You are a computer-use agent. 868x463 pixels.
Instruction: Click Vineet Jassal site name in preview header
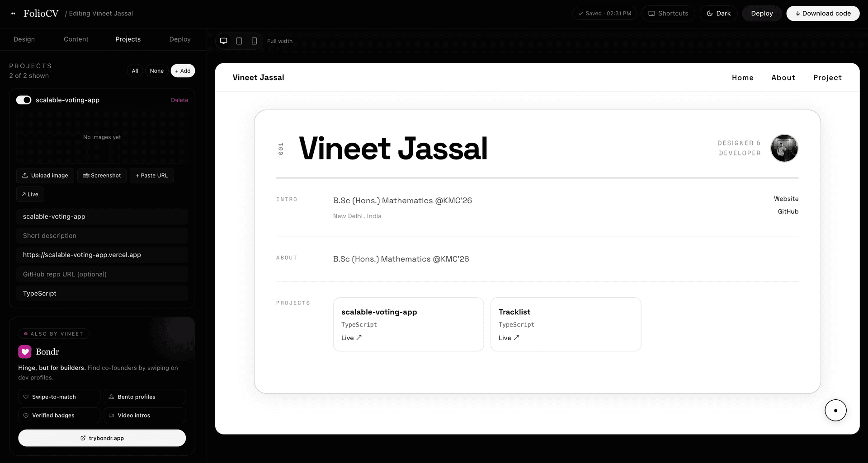pos(258,78)
